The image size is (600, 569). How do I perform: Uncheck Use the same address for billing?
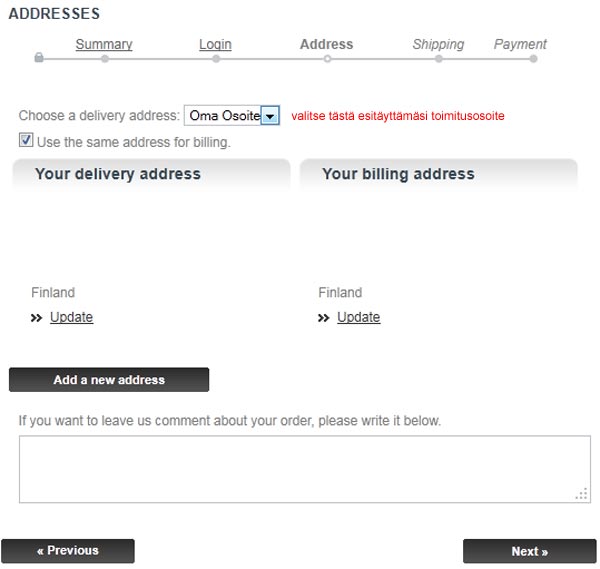tap(26, 140)
